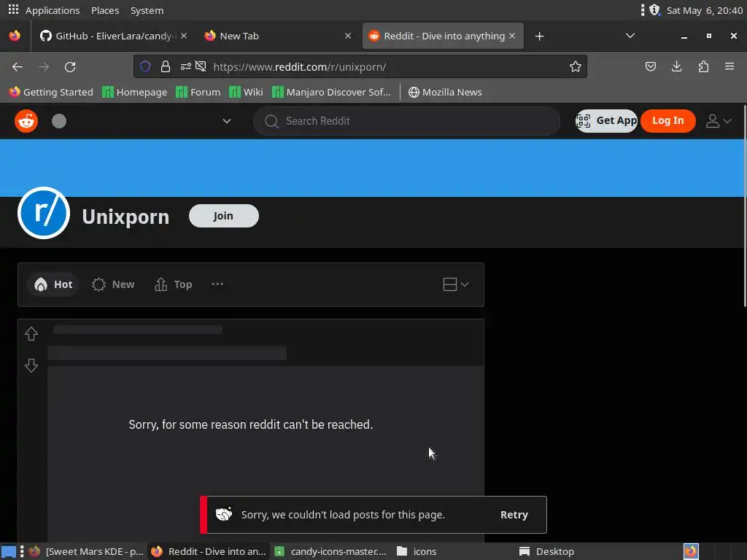Image resolution: width=747 pixels, height=560 pixels.
Task: Click the QR code Get App button
Action: point(606,121)
